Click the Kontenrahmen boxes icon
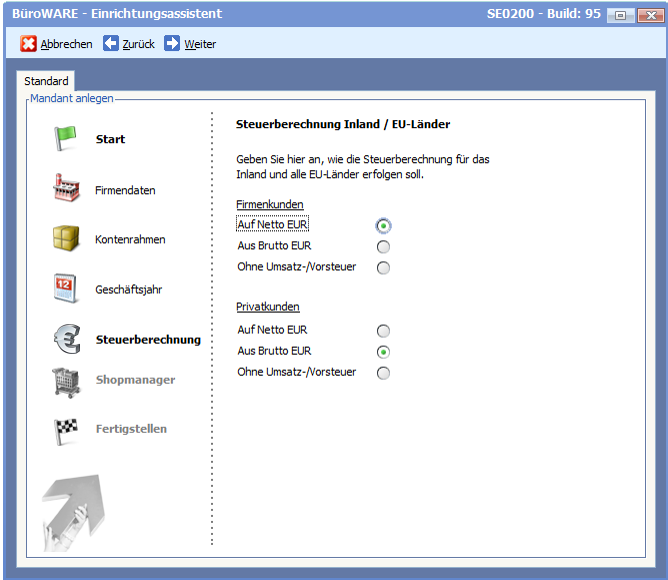668x580 pixels. point(66,239)
